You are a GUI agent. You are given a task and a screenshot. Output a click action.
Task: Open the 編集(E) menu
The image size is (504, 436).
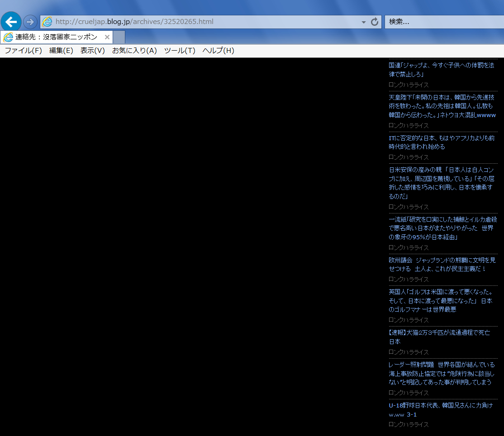click(x=61, y=51)
